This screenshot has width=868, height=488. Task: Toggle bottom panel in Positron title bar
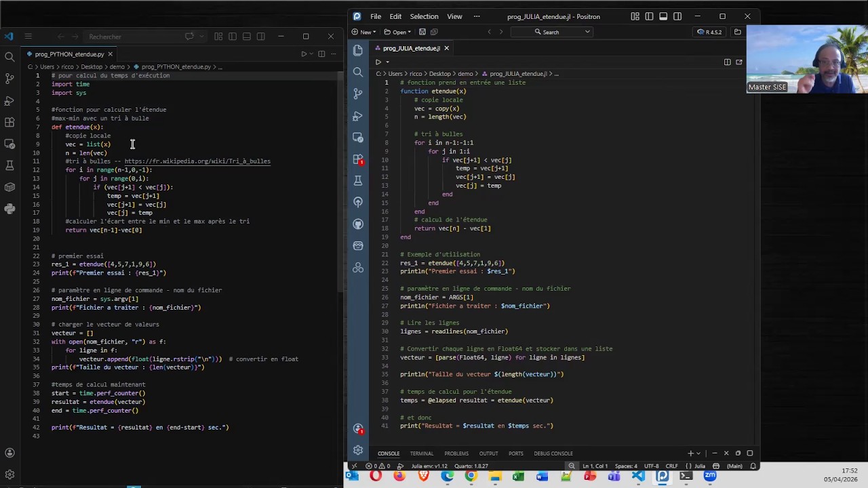(663, 16)
